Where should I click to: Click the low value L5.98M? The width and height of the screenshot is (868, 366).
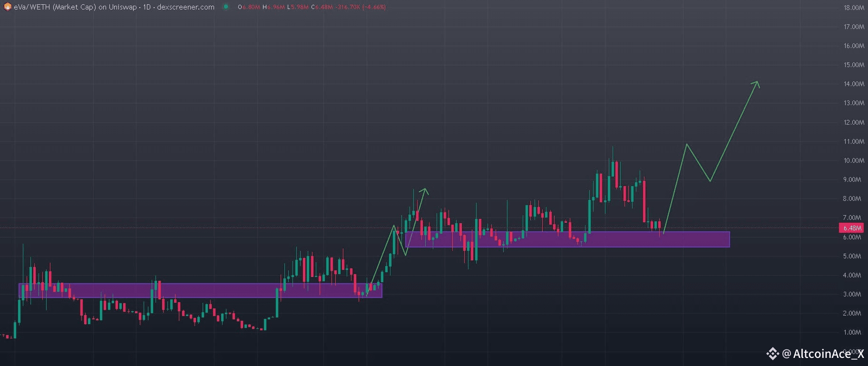298,7
